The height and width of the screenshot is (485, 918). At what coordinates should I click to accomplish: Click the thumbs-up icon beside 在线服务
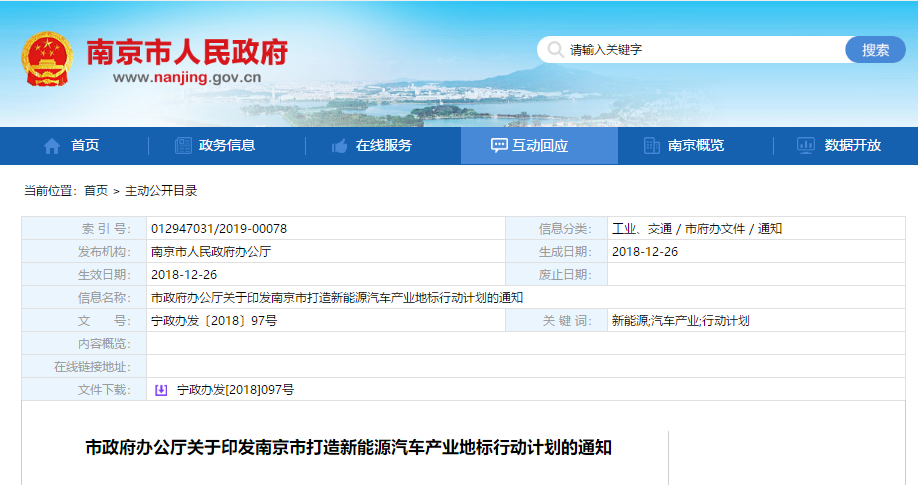pyautogui.click(x=340, y=146)
